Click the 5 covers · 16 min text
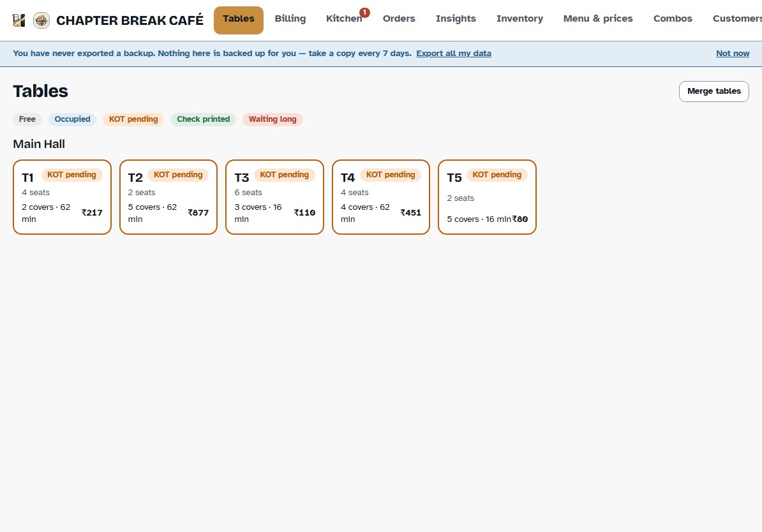Image resolution: width=762 pixels, height=532 pixels. tap(479, 219)
